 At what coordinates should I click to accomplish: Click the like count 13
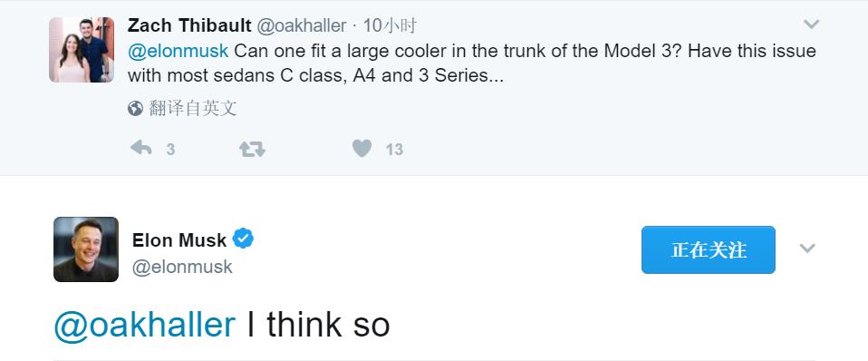[x=394, y=149]
